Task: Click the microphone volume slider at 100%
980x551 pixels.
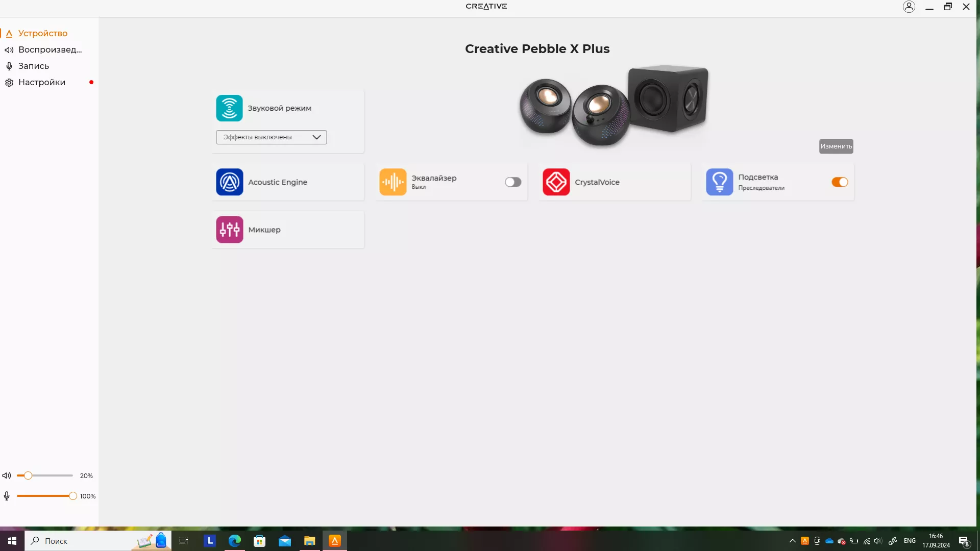Action: 72,496
